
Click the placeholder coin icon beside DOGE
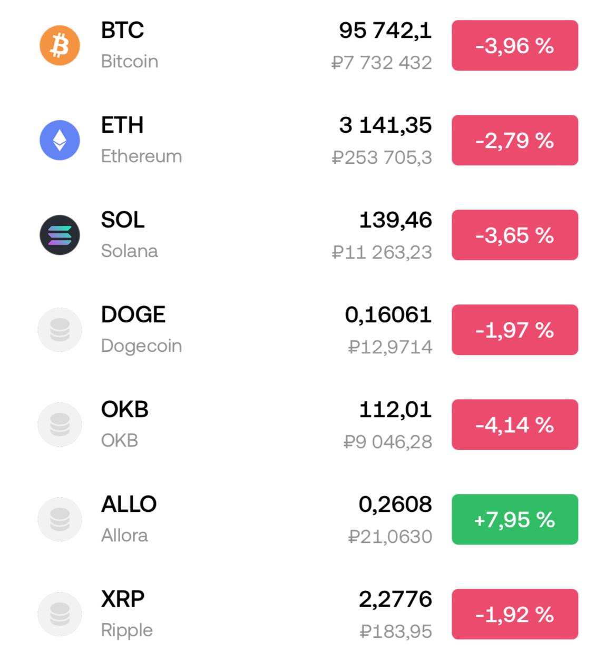(x=60, y=330)
